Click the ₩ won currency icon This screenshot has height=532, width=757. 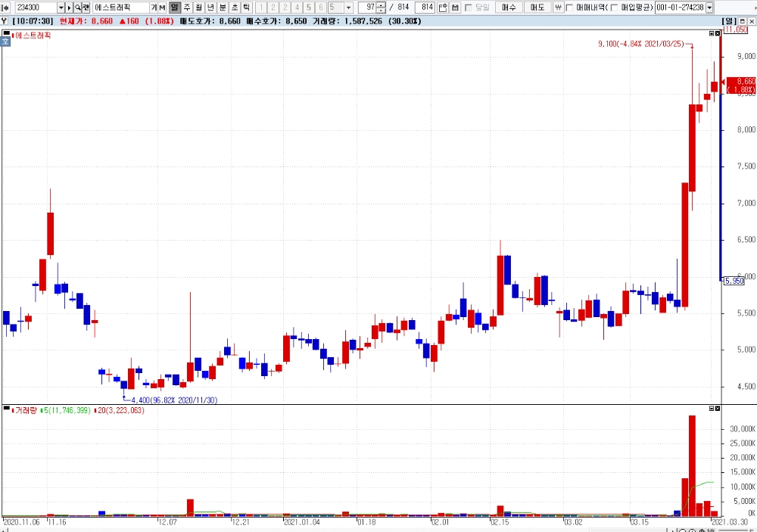click(x=558, y=8)
